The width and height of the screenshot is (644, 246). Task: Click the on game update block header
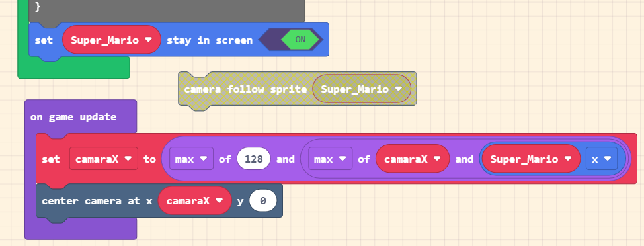73,117
